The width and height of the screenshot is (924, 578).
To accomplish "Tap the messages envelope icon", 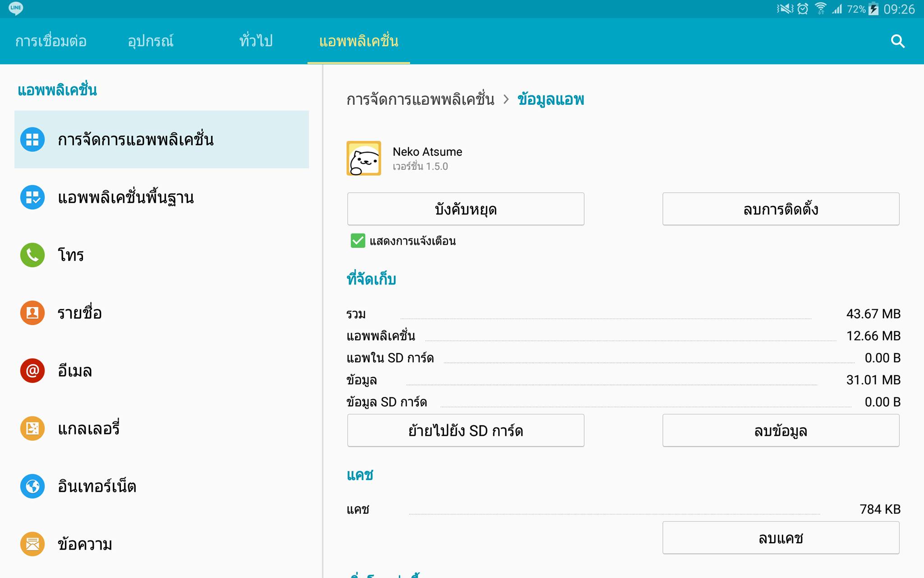I will pyautogui.click(x=32, y=544).
